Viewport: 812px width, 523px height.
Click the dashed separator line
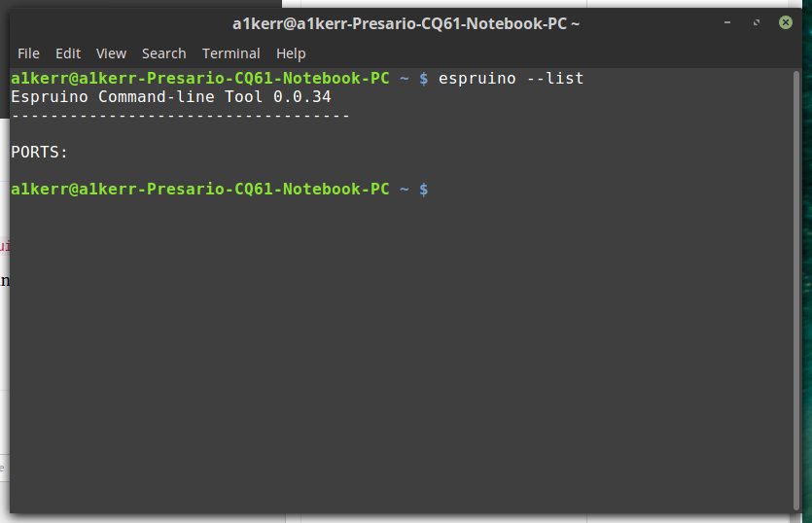click(180, 116)
